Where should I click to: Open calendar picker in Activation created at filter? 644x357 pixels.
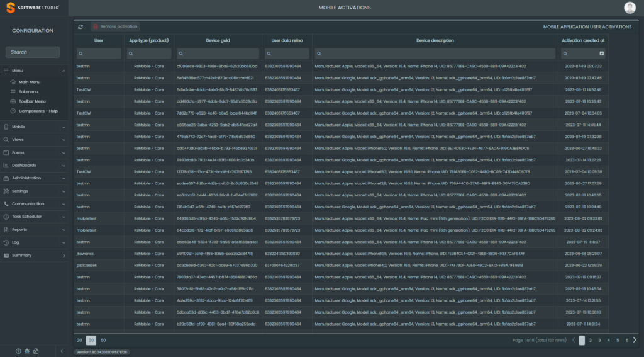click(602, 54)
